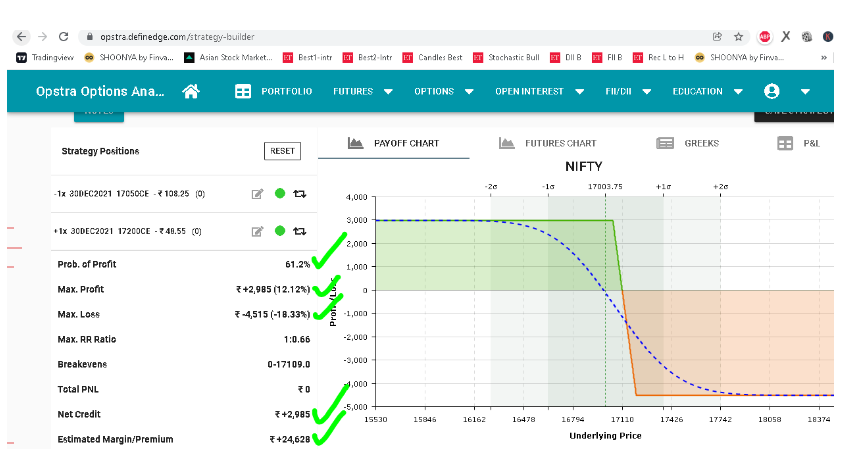Reverse the 17200CE position with swap icon
Image resolution: width=841 pixels, height=449 pixels.
point(299,231)
